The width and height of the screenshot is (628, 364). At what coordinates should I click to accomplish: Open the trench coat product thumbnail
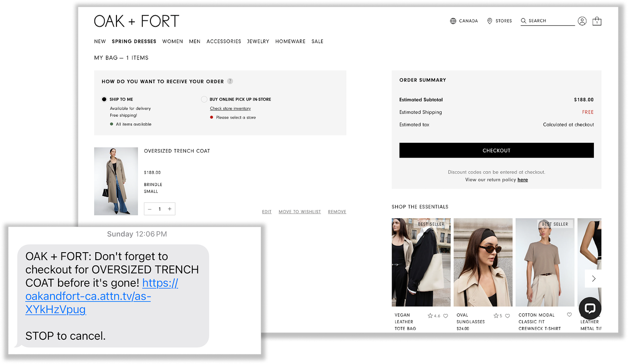click(x=116, y=181)
